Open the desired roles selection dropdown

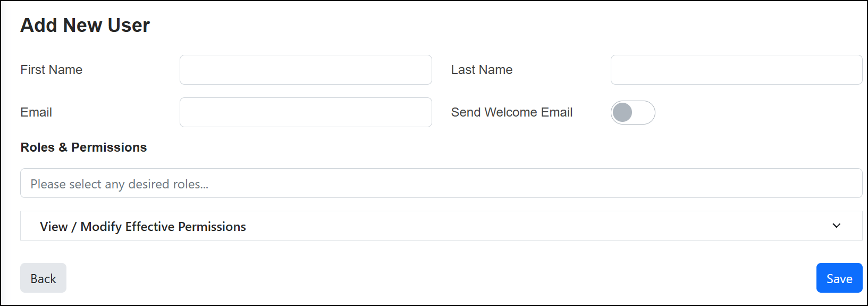441,183
